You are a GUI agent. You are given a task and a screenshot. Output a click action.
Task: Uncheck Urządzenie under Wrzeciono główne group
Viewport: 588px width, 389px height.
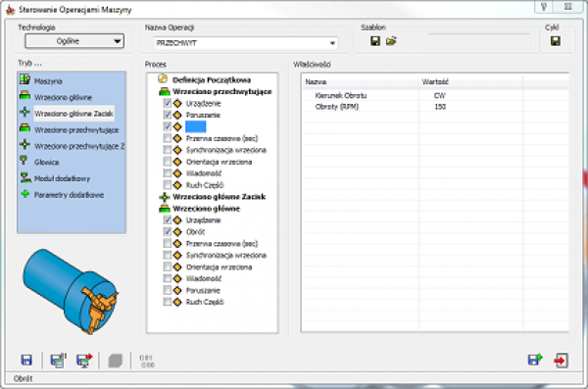pyautogui.click(x=168, y=219)
